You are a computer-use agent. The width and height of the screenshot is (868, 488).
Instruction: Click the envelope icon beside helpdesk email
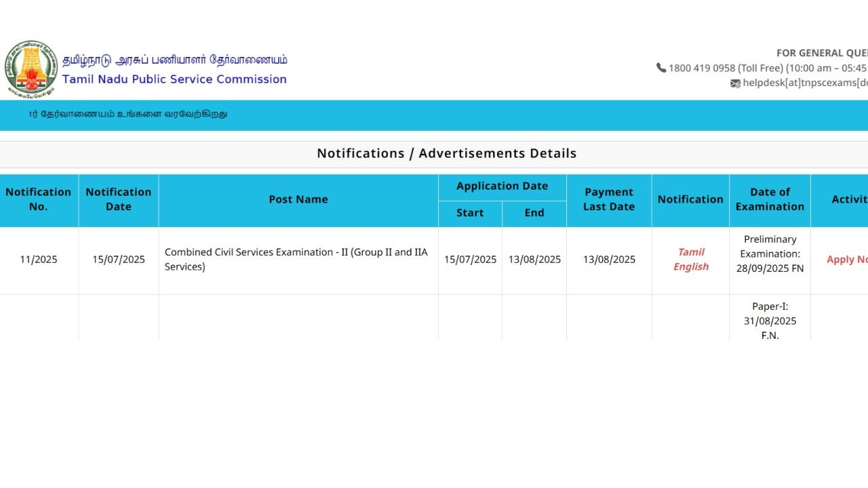point(735,83)
